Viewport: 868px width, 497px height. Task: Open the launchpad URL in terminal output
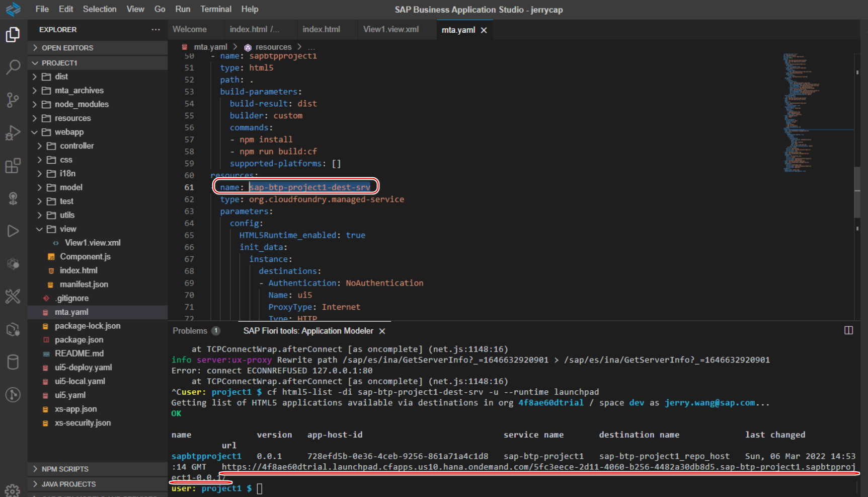(538, 467)
